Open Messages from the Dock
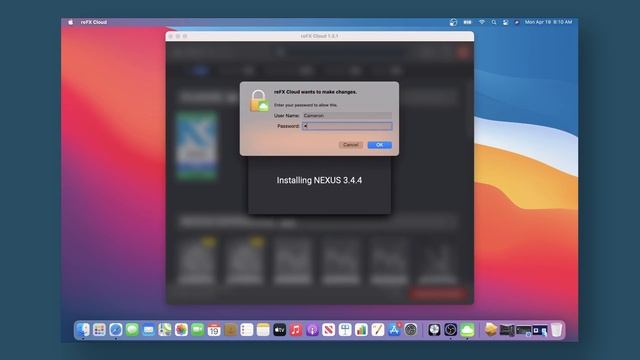 132,329
